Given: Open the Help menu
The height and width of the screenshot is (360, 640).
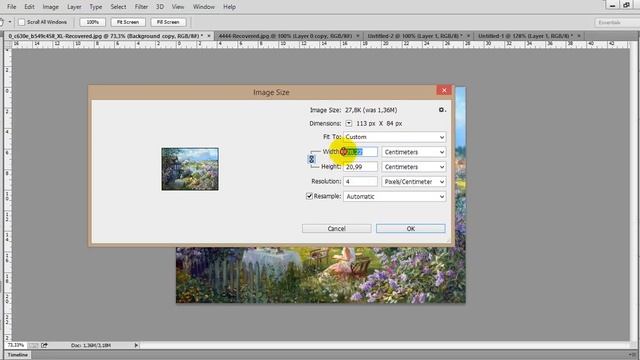Looking at the screenshot, I should [229, 7].
